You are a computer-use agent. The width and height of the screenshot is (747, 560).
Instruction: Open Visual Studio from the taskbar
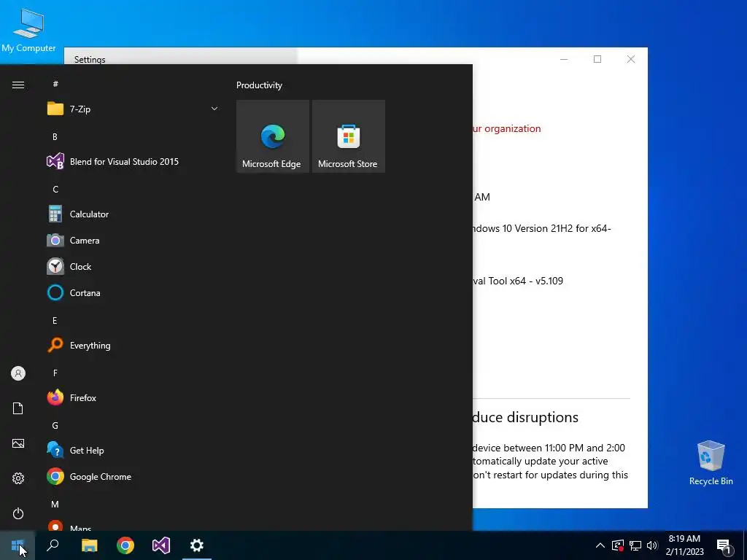(161, 545)
